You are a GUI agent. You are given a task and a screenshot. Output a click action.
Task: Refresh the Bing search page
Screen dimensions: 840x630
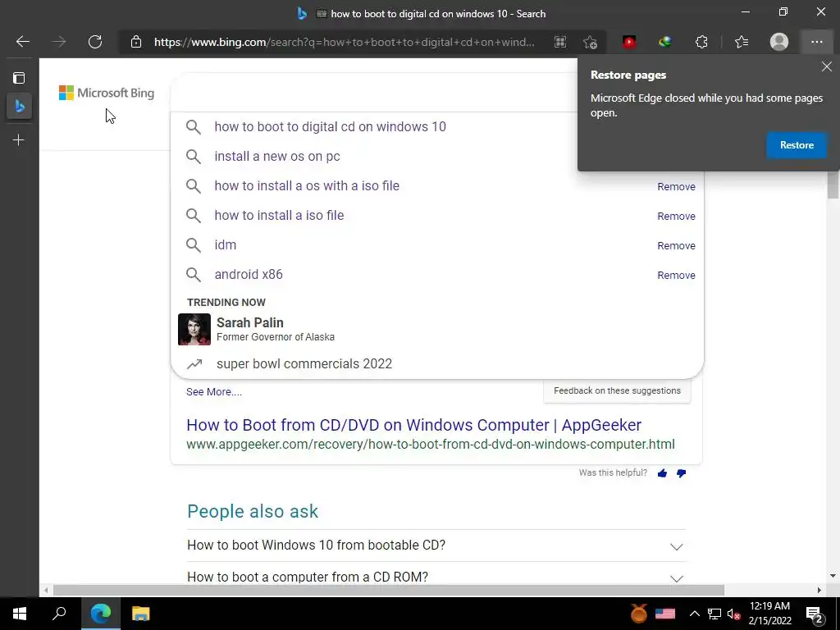tap(95, 42)
